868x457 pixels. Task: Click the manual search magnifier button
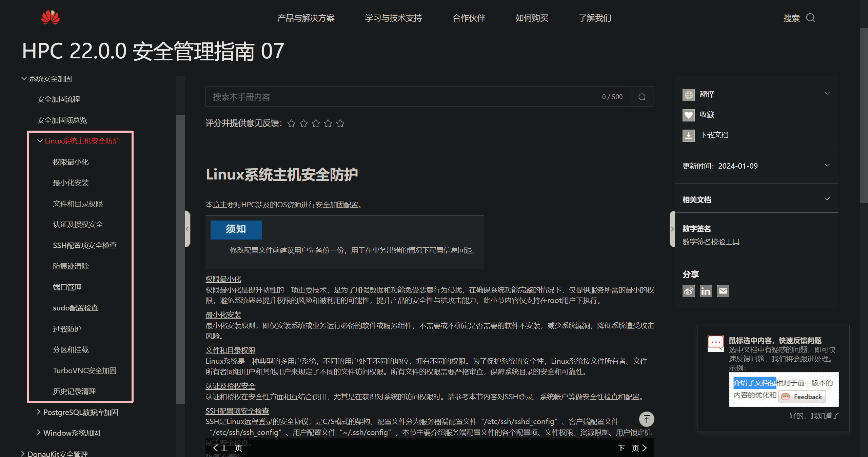tap(642, 97)
